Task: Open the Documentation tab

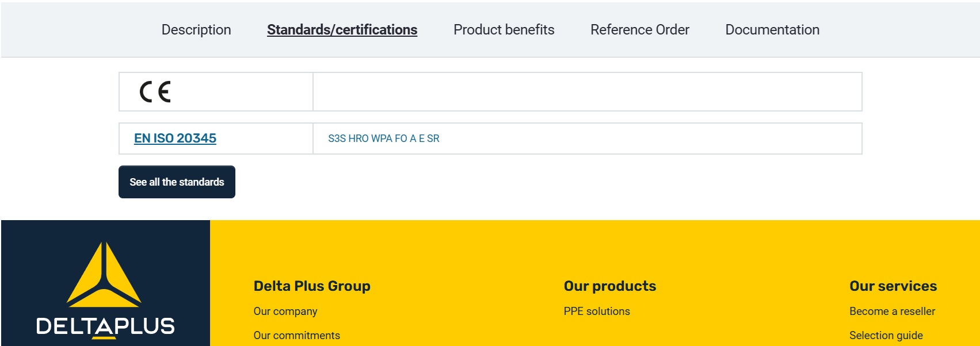Action: (772, 30)
